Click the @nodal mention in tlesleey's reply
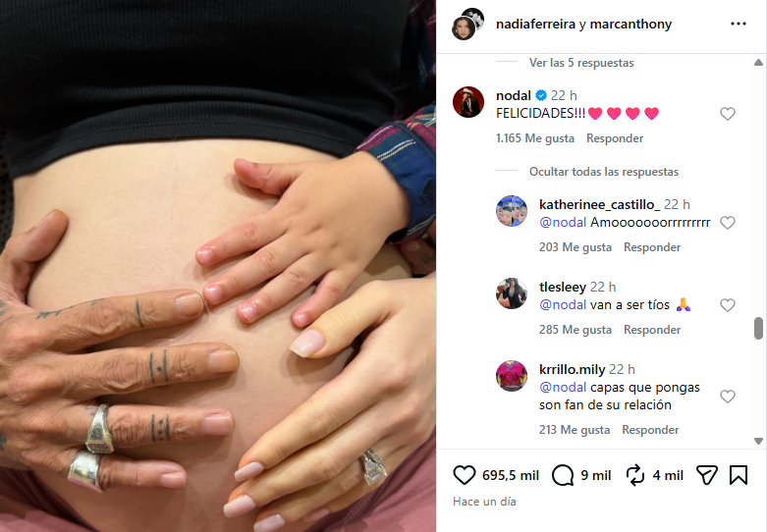 pyautogui.click(x=563, y=305)
